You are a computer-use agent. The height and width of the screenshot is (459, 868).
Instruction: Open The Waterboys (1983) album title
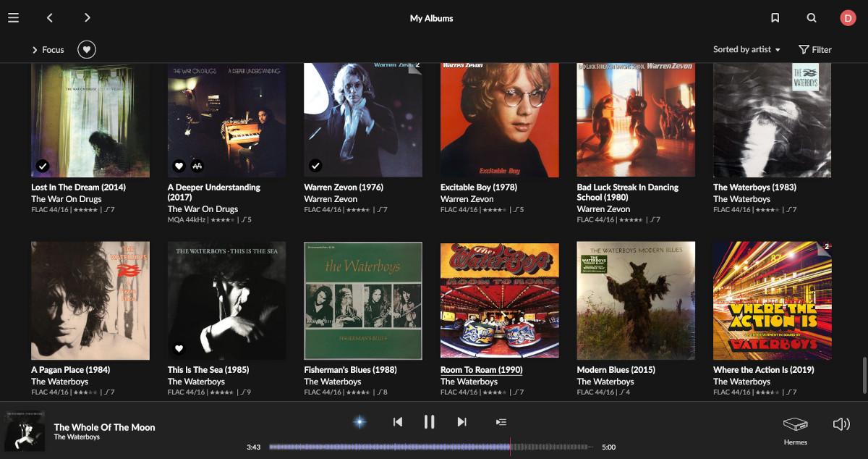click(754, 187)
